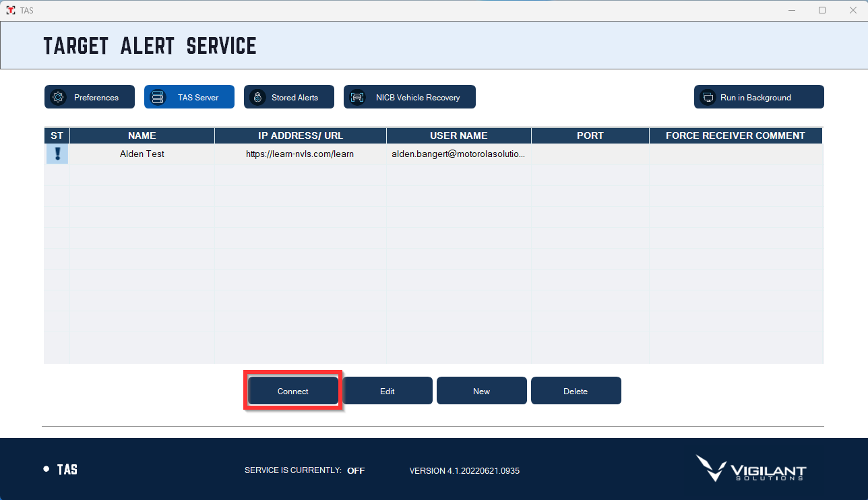Maximize the TAS window

(x=822, y=10)
